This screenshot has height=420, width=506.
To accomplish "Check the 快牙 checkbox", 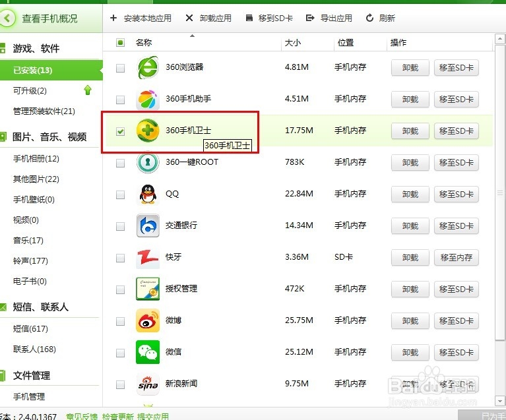I will [x=120, y=257].
